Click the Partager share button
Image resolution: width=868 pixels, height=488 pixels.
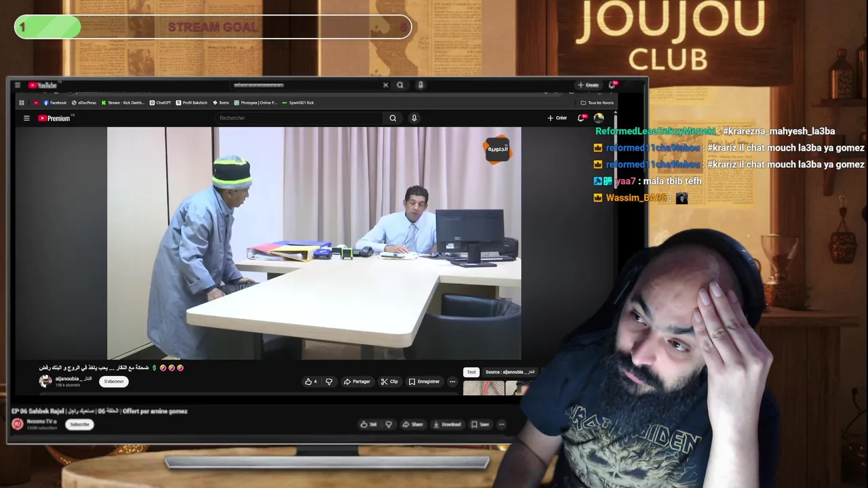point(357,382)
